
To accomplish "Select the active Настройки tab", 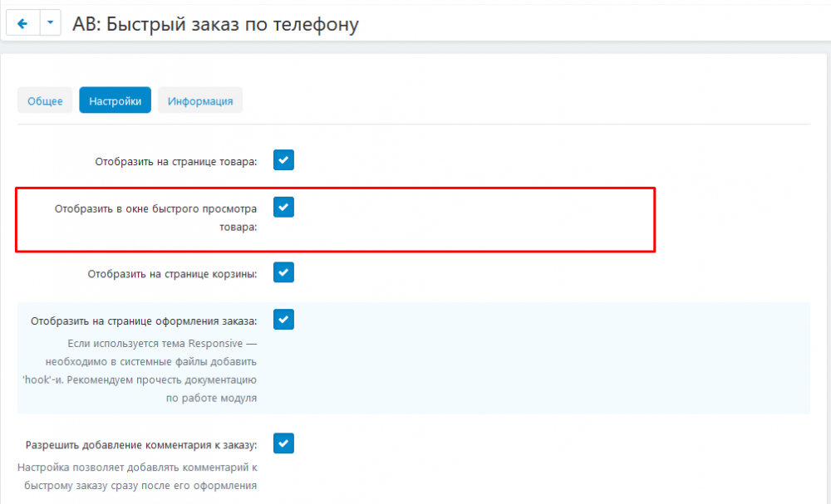I will 115,100.
